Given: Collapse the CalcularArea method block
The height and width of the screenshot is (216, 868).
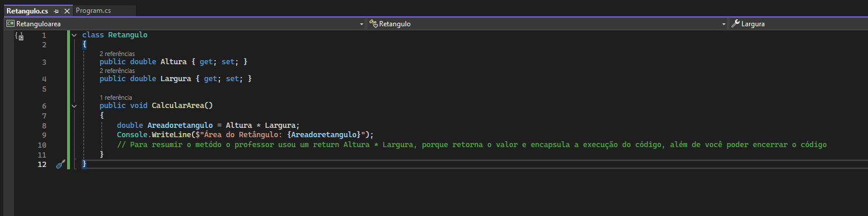Looking at the screenshot, I should [x=74, y=106].
